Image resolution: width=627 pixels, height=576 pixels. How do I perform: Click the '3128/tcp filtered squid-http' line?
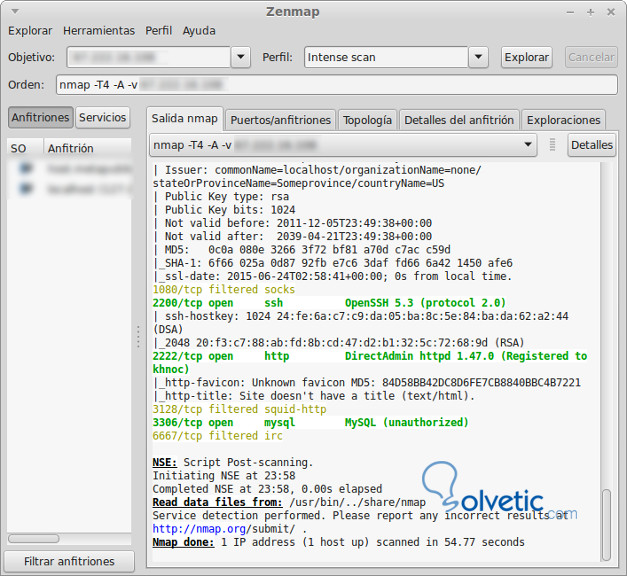coord(239,409)
